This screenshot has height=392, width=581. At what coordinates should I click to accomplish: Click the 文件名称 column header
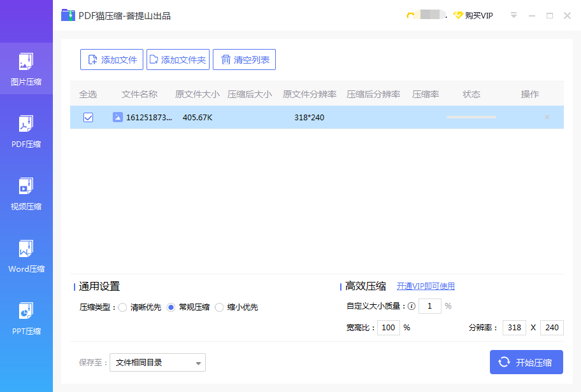140,94
